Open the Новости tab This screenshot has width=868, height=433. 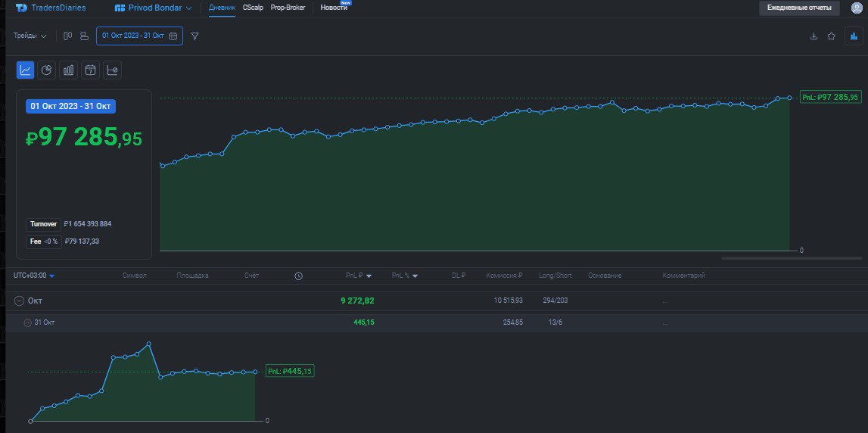pos(334,8)
